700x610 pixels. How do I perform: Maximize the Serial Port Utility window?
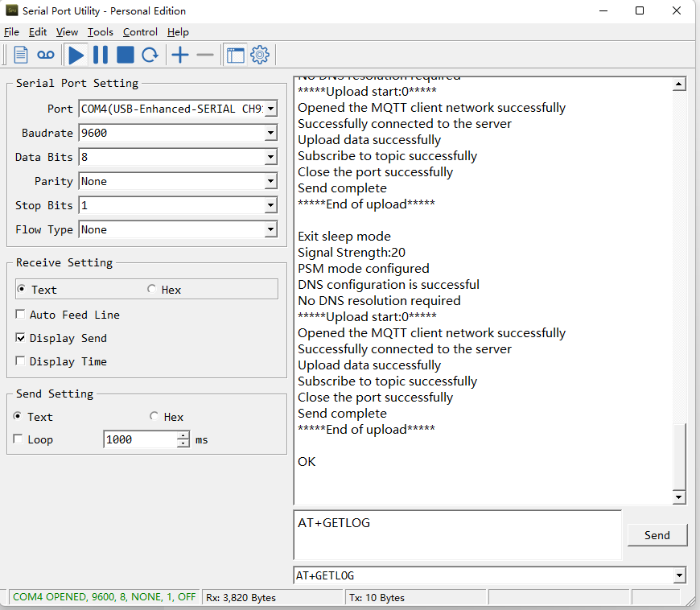click(640, 10)
